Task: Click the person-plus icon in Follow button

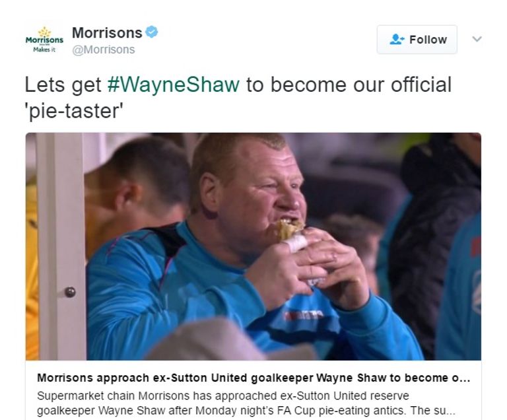Action: point(397,40)
